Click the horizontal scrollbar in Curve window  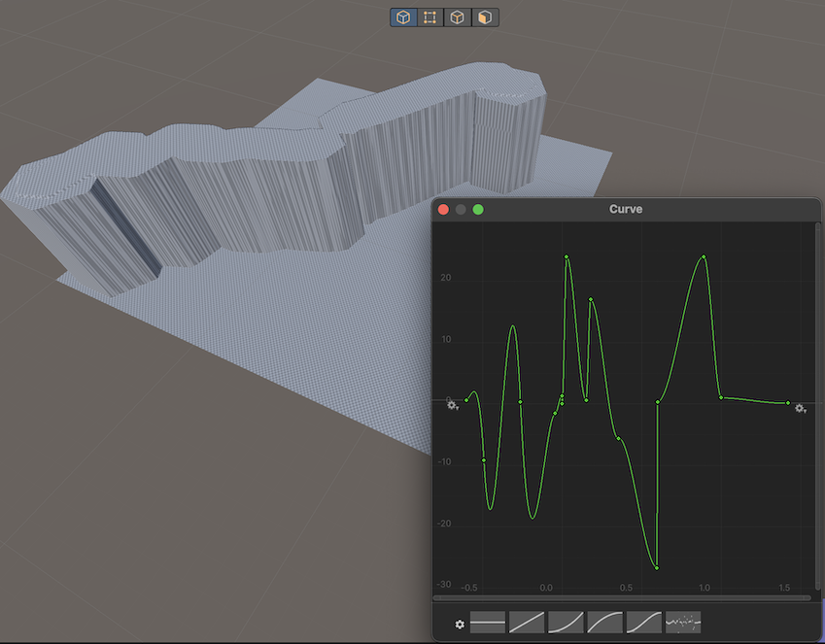(622, 598)
